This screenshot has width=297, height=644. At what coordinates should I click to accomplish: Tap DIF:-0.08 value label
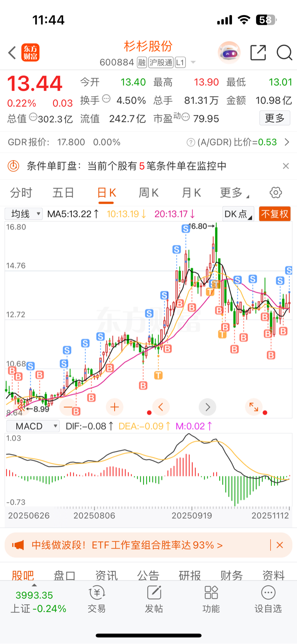coord(89,426)
